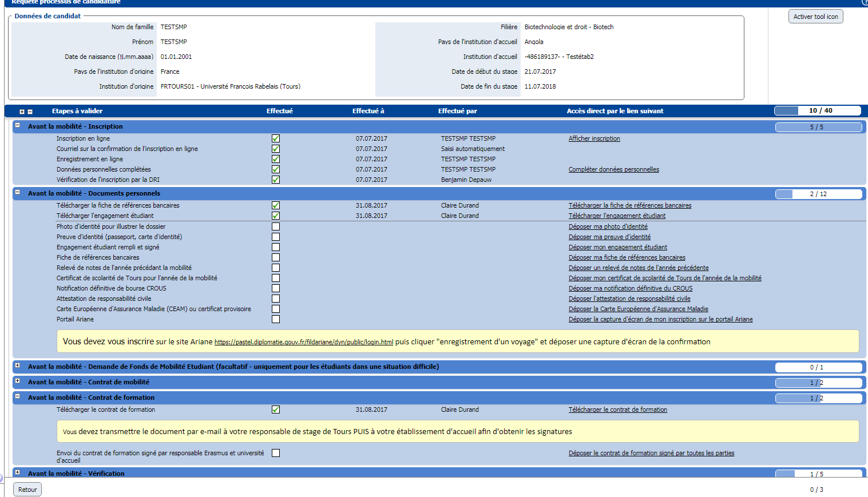Collapse the 'Contrat de formation' section
The image size is (868, 497).
[x=18, y=396]
